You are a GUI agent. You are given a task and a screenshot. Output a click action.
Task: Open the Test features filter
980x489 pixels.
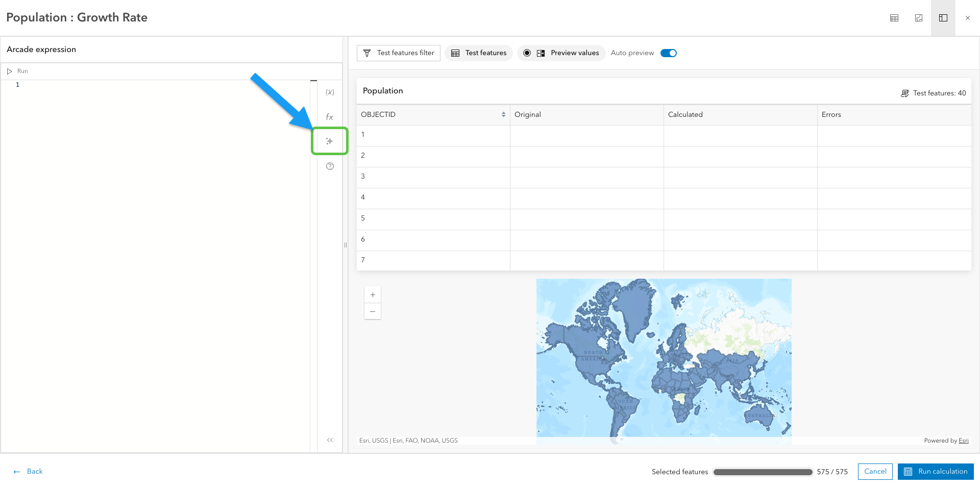(x=399, y=53)
